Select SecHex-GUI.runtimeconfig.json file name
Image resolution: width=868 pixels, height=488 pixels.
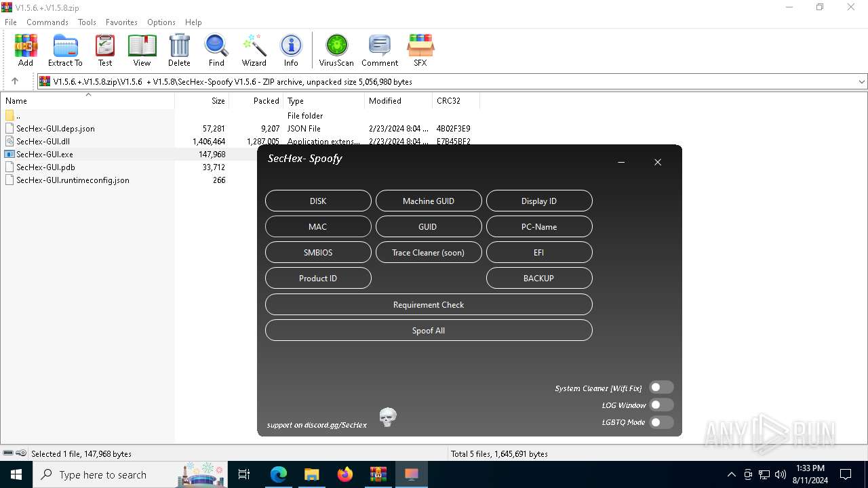click(x=73, y=180)
